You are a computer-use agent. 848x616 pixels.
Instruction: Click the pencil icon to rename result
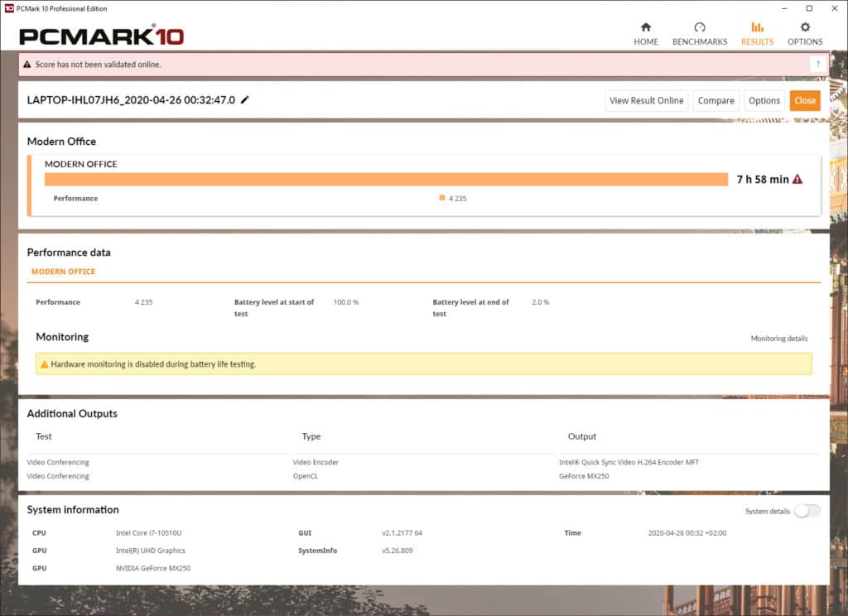coord(245,99)
